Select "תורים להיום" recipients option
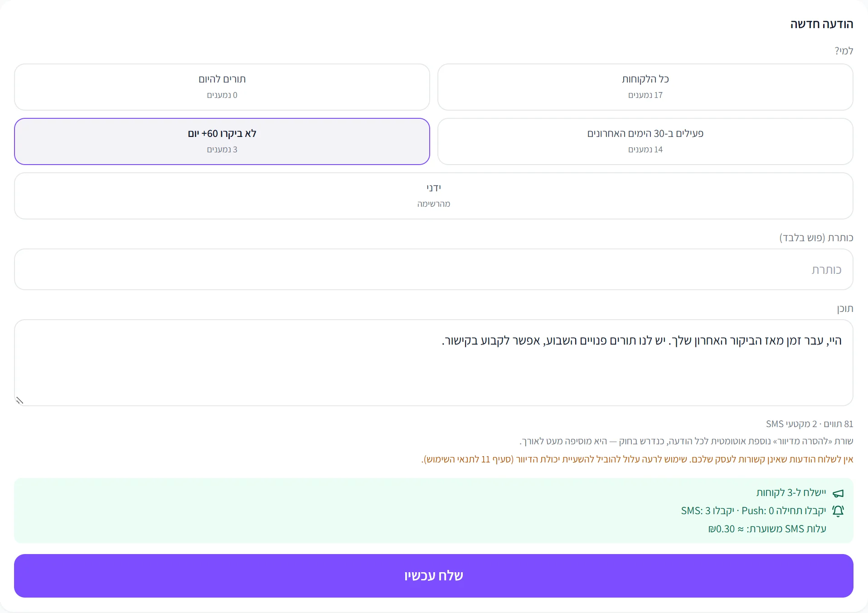The image size is (868, 613). pyautogui.click(x=222, y=87)
